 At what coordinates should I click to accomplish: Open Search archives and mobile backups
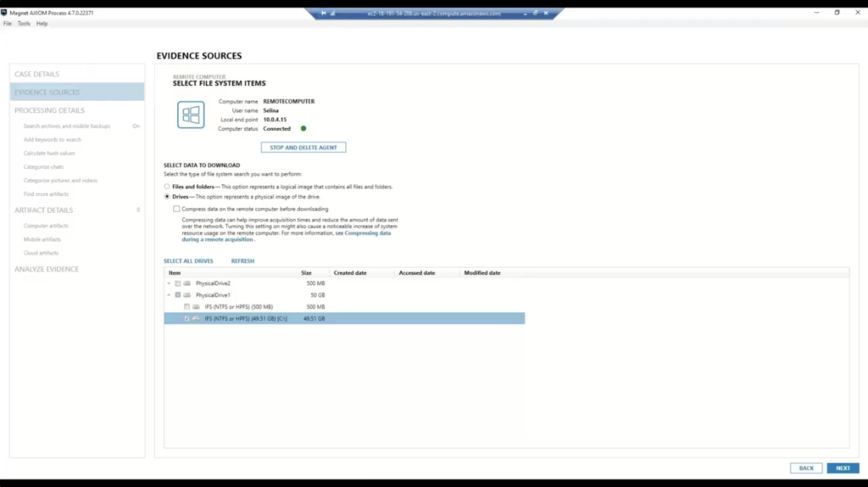(x=67, y=126)
